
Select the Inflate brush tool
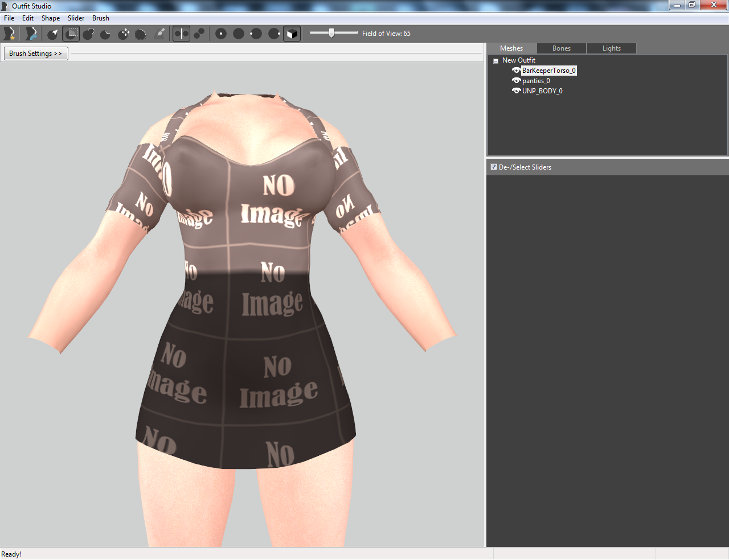pos(88,33)
